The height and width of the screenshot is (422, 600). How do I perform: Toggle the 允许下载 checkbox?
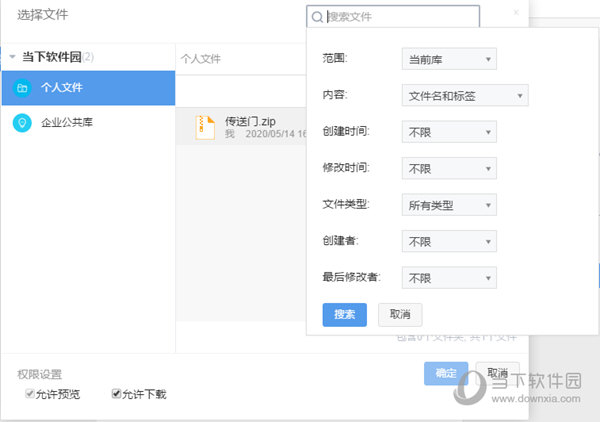coord(116,393)
